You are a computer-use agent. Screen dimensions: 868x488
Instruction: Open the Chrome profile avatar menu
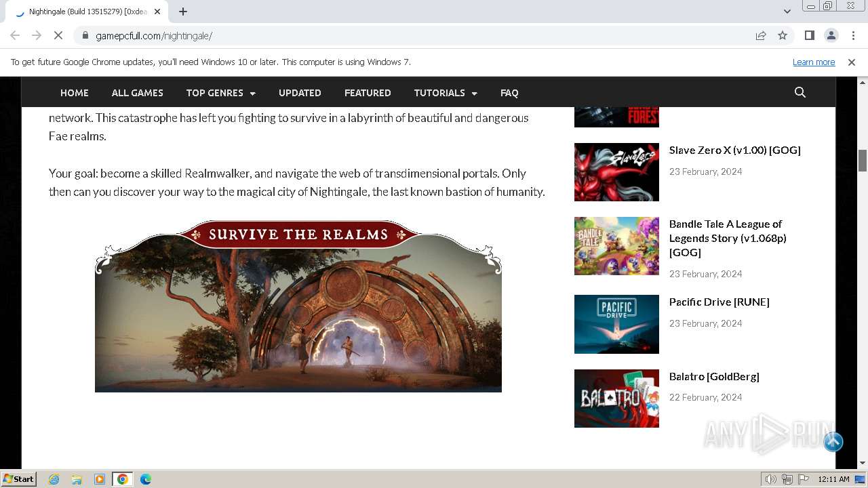tap(831, 35)
